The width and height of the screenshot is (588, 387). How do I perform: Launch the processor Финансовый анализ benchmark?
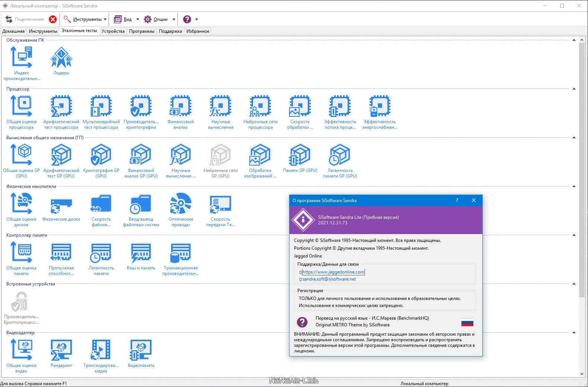pyautogui.click(x=180, y=112)
